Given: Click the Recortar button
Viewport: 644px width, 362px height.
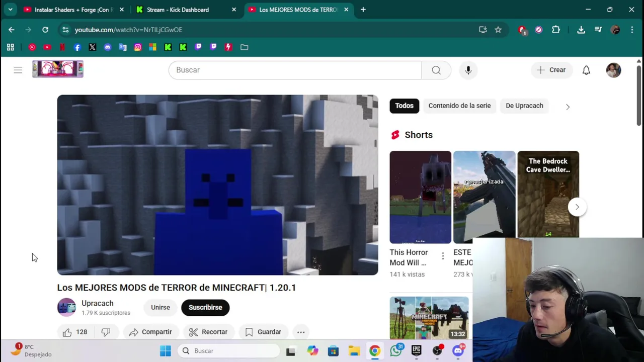Looking at the screenshot, I should pos(208,332).
